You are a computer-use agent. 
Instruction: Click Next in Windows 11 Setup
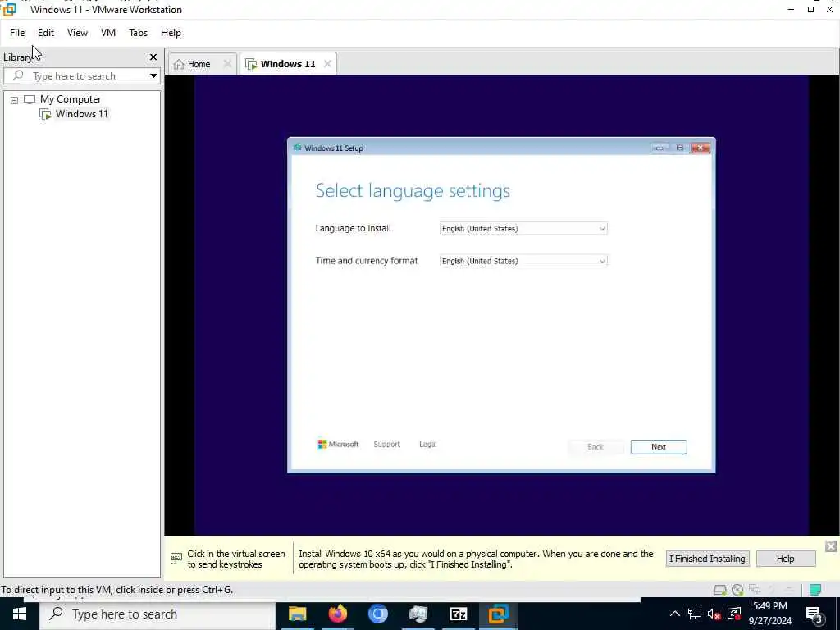[659, 447]
